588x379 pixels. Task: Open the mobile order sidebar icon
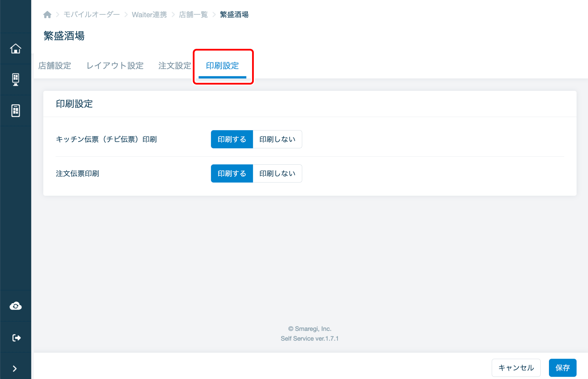(x=16, y=110)
